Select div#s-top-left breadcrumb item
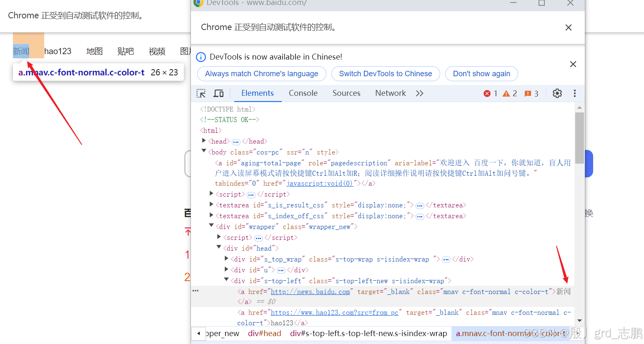 coord(368,334)
